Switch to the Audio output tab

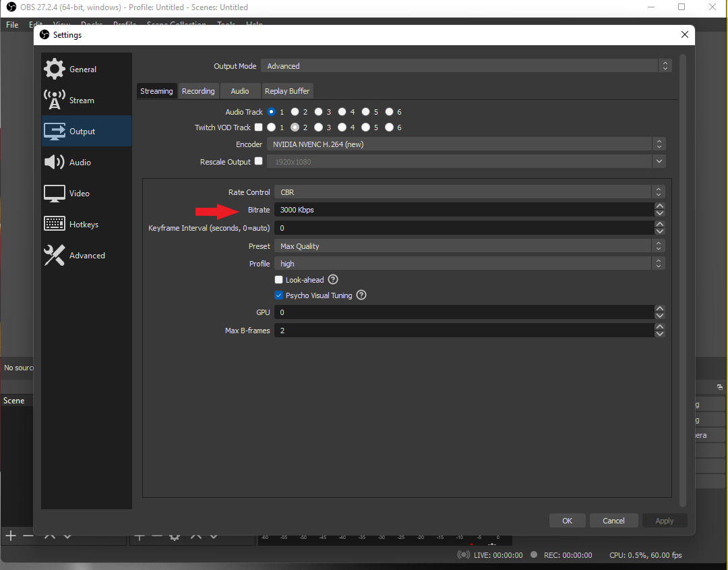coord(240,91)
